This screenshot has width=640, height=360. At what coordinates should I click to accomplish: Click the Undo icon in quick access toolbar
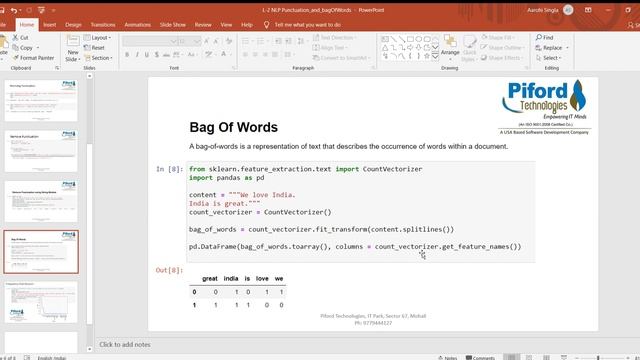14,10
